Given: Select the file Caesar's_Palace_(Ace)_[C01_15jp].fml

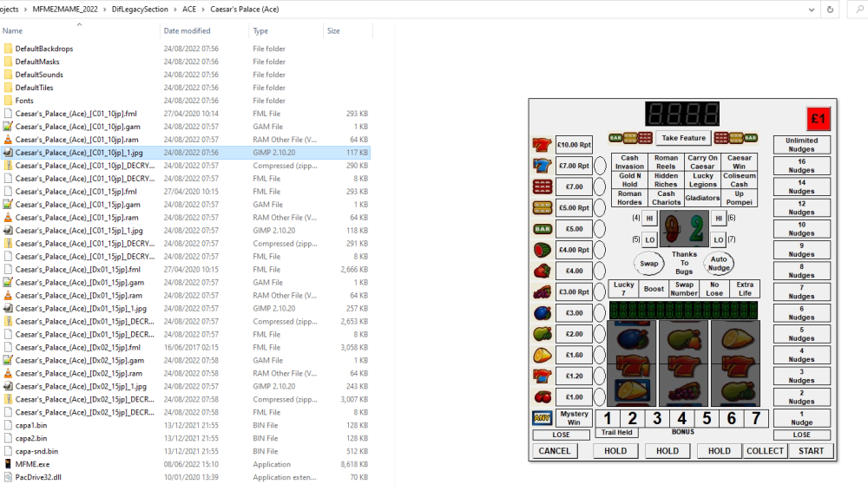Looking at the screenshot, I should pyautogui.click(x=76, y=192).
